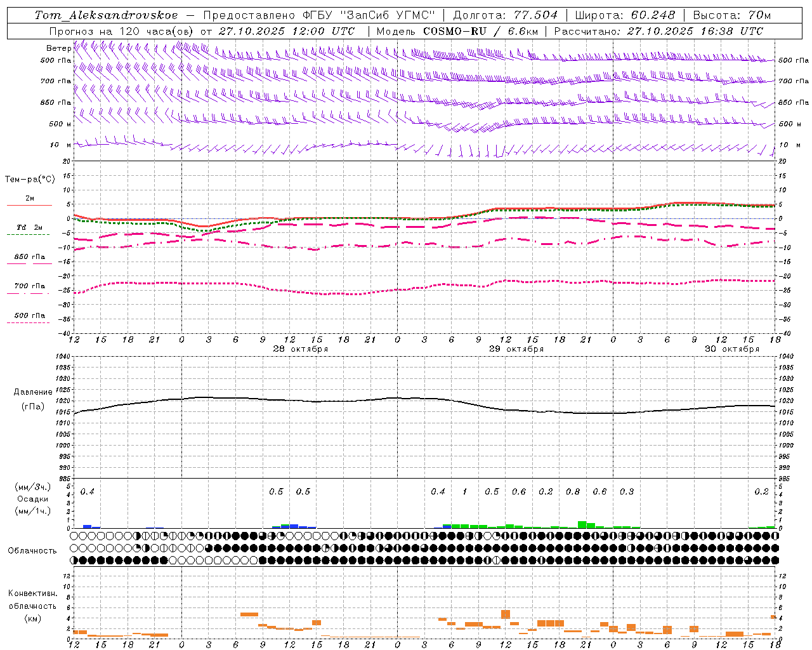
Task: Click the date label 28 октября
Action: pyautogui.click(x=301, y=349)
